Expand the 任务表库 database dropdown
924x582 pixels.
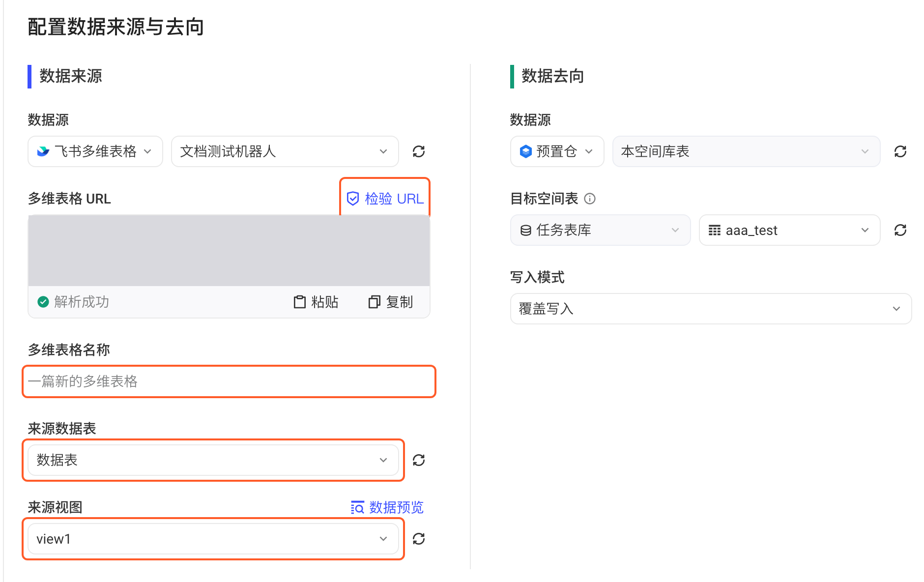click(600, 230)
